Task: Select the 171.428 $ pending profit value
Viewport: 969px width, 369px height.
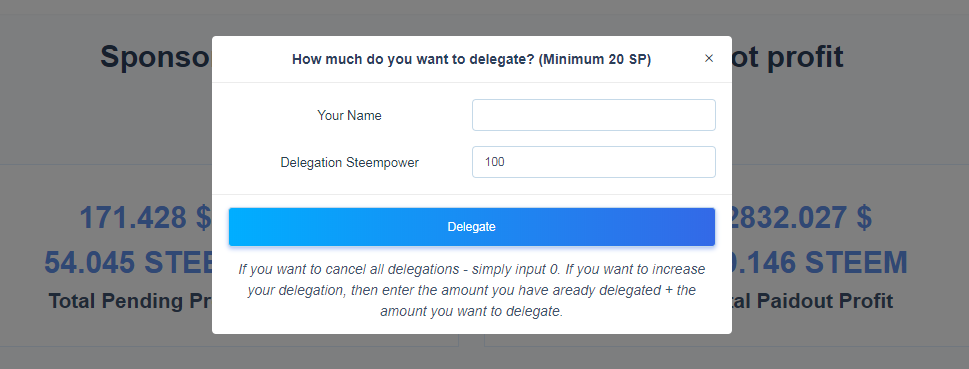Action: [x=145, y=218]
